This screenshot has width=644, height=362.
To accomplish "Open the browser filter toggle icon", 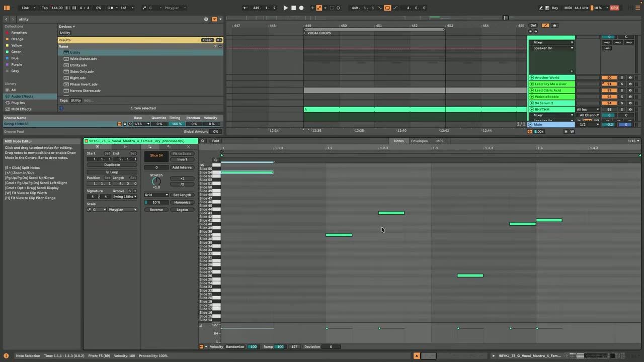I will click(214, 19).
